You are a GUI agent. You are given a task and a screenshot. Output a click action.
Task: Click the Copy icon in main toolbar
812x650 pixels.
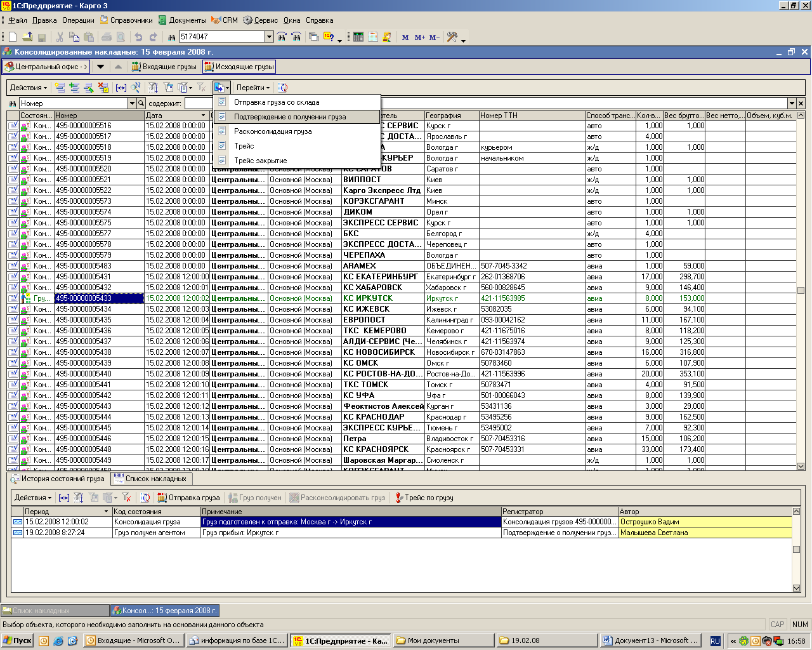tap(74, 37)
